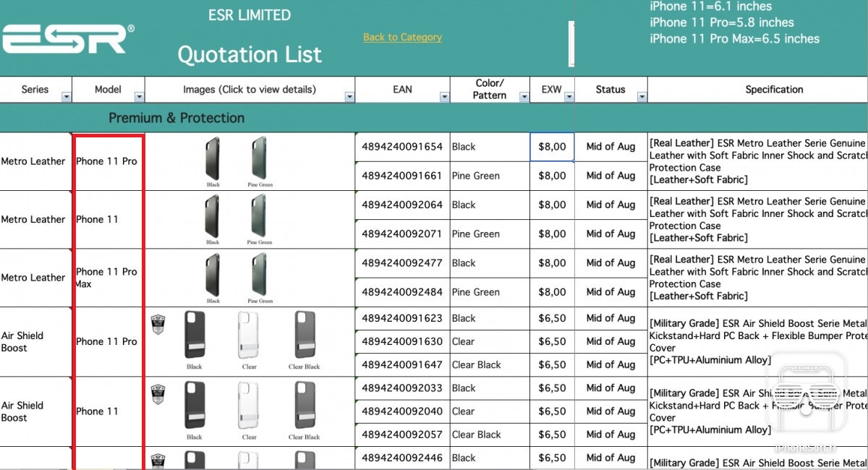This screenshot has height=470, width=868.
Task: Expand the EAN column filter
Action: [443, 96]
